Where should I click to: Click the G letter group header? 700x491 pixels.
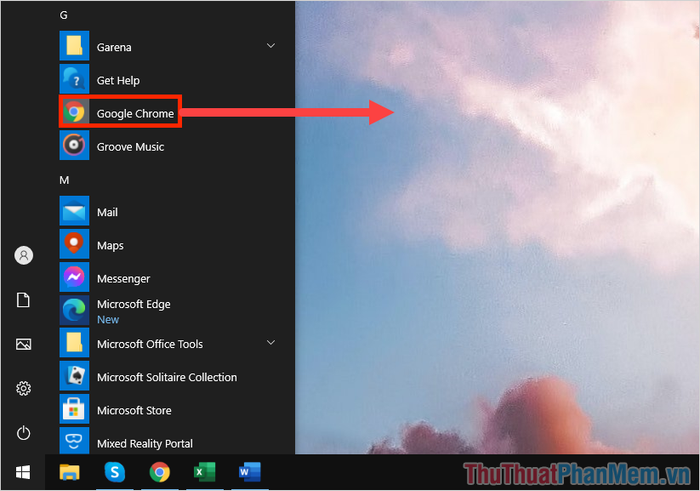(x=64, y=15)
